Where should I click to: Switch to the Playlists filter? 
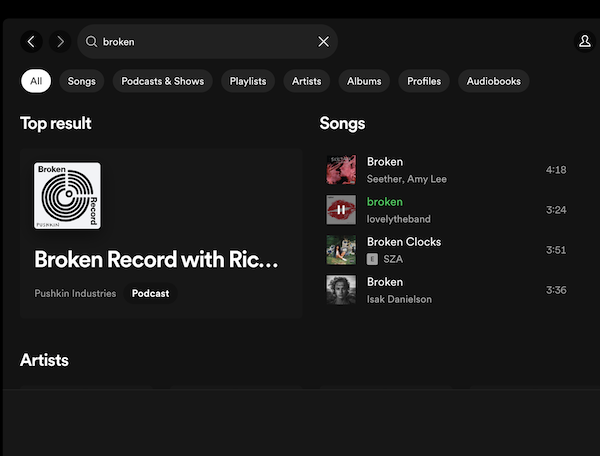248,81
